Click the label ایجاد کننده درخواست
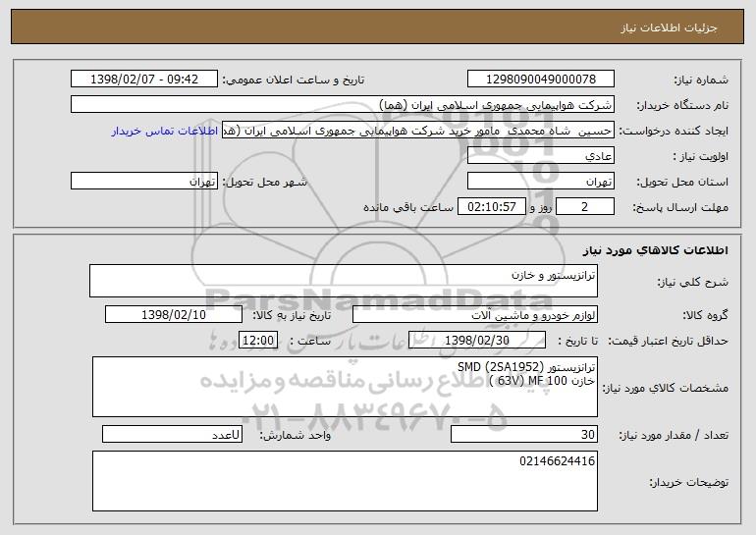This screenshot has width=756, height=535. pyautogui.click(x=674, y=132)
